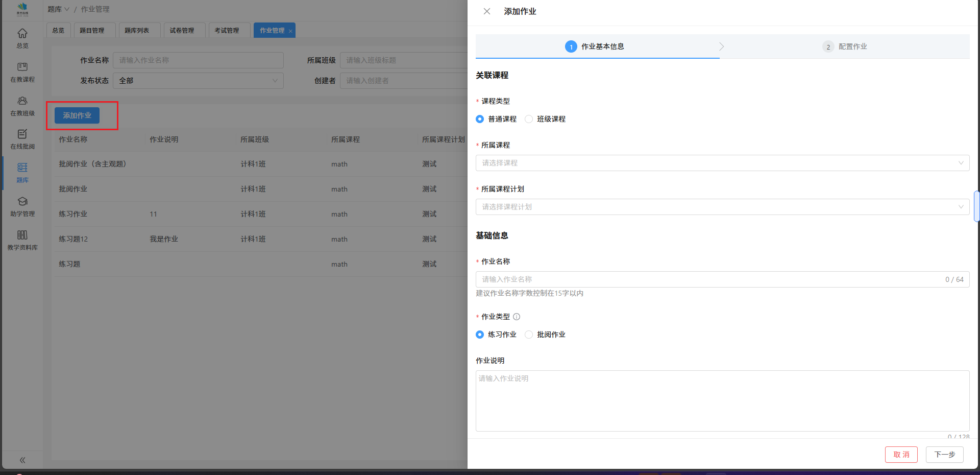This screenshot has height=475, width=980.
Task: Expand the 所属课程 dropdown
Action: click(x=722, y=163)
